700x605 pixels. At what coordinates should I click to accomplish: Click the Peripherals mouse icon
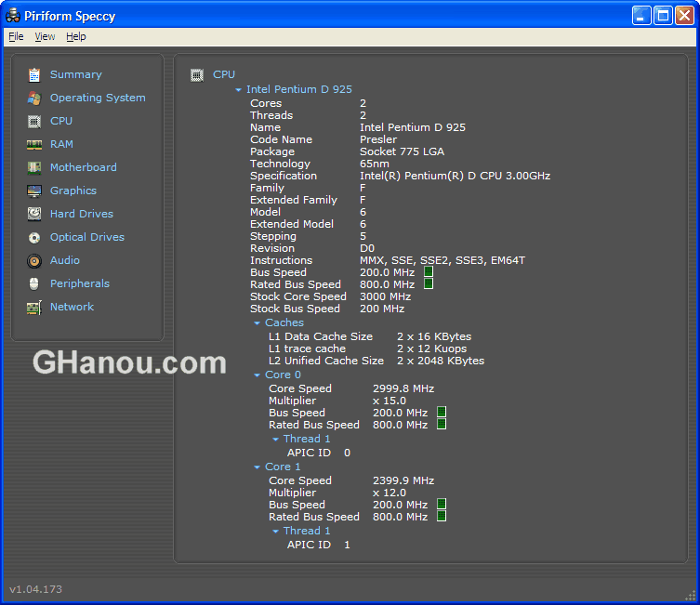coord(33,283)
